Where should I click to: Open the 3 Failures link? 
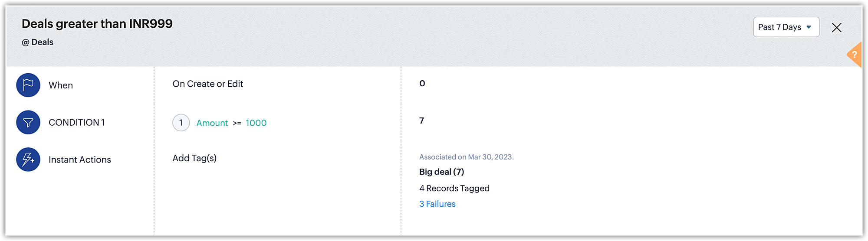click(437, 204)
